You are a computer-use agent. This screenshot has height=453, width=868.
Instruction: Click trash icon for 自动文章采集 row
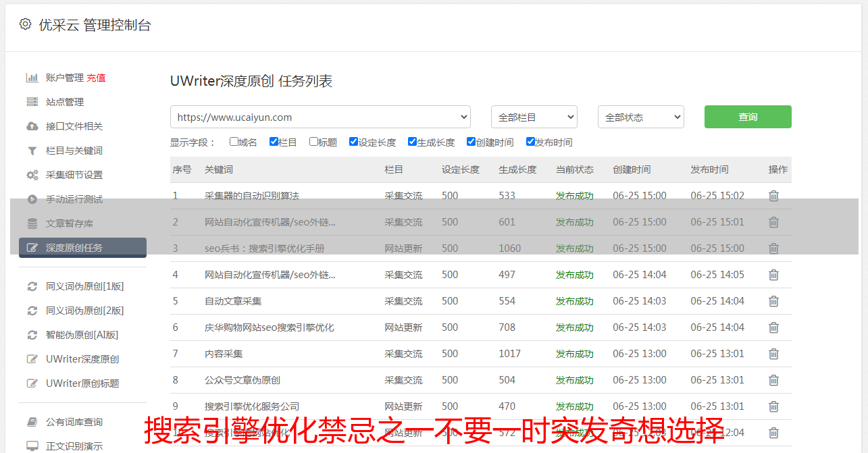pos(773,301)
